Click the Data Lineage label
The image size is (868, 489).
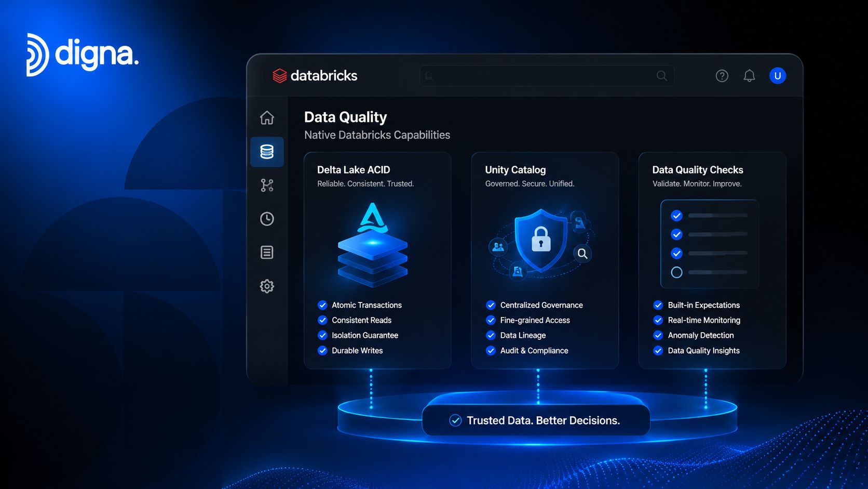pos(523,335)
